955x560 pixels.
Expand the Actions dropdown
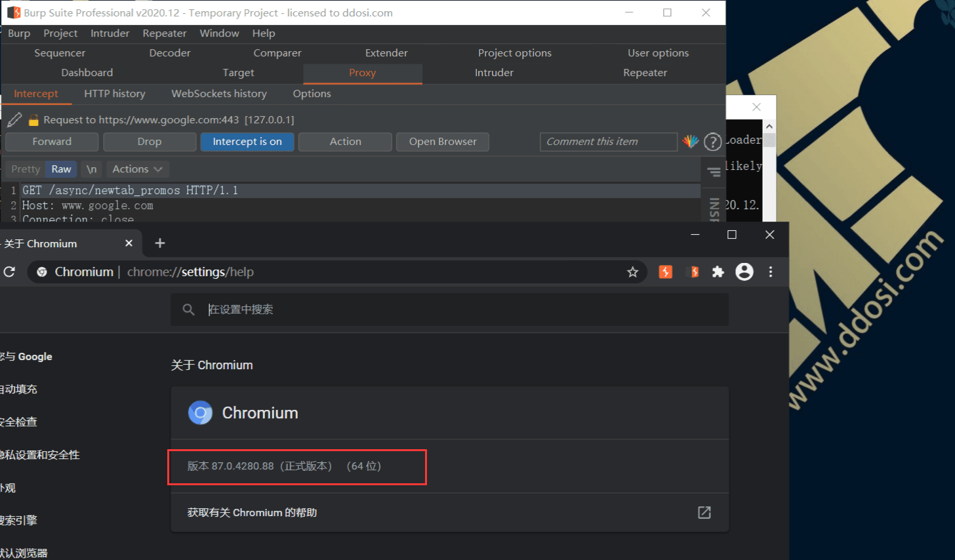pyautogui.click(x=138, y=169)
